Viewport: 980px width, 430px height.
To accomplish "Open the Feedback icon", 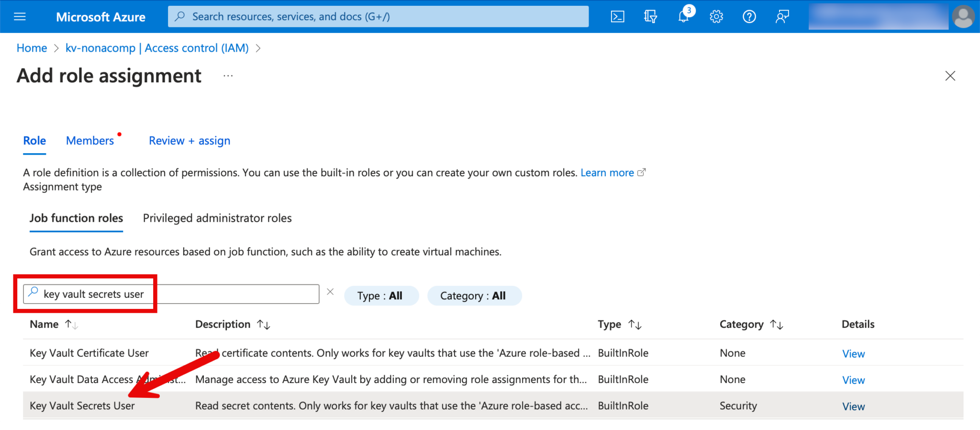I will pyautogui.click(x=782, y=17).
